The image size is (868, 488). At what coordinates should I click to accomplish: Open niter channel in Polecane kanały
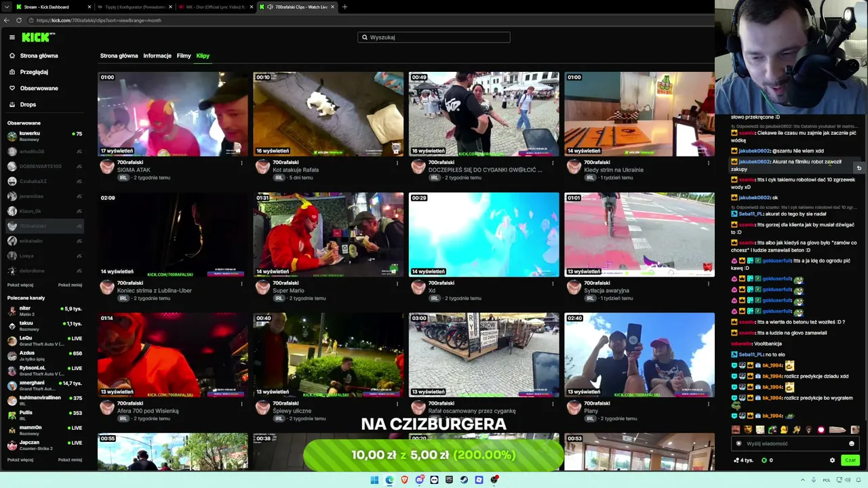(x=45, y=311)
